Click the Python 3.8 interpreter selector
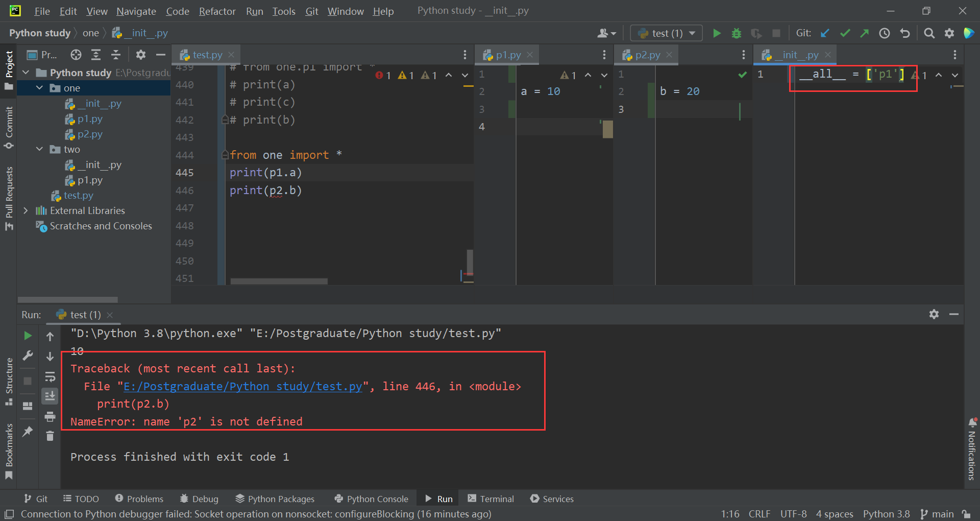Viewport: 980px width, 521px height. 886,514
